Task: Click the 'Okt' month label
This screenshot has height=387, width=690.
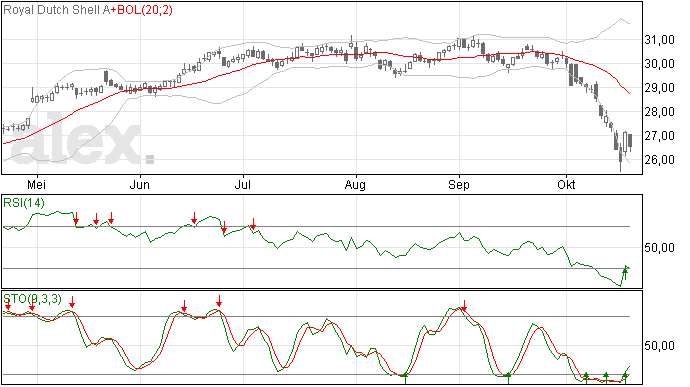Action: click(x=566, y=185)
